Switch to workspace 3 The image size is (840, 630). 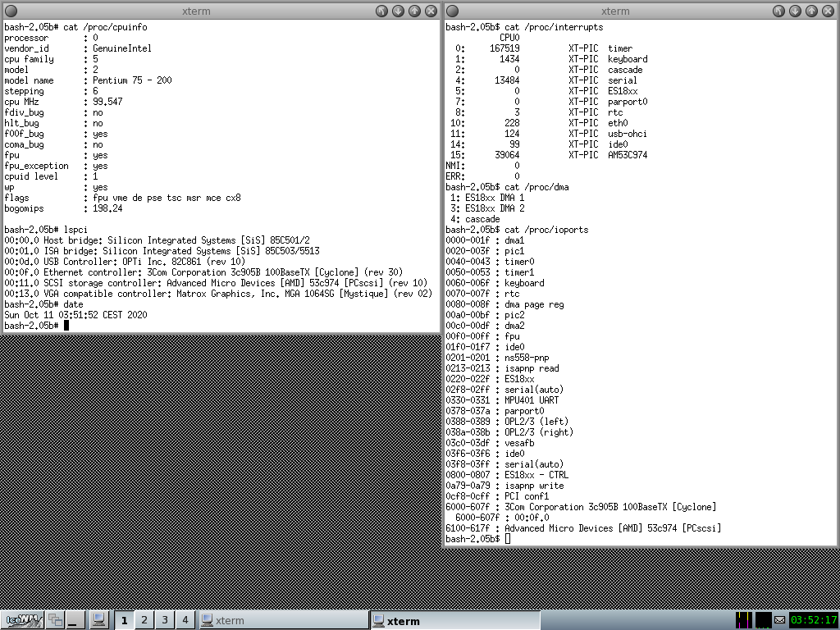pyautogui.click(x=165, y=620)
